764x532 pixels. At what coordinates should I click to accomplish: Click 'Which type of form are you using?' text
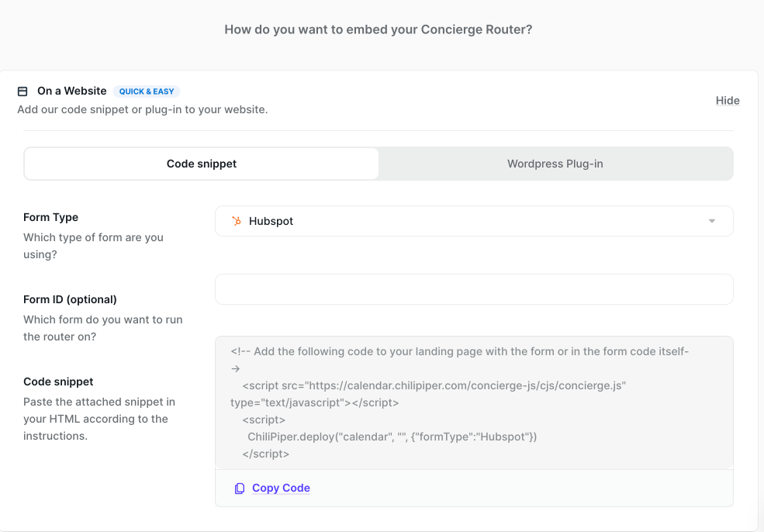click(94, 246)
